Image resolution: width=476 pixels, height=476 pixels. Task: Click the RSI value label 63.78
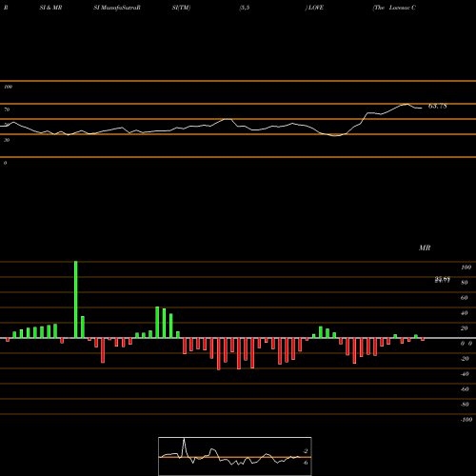click(x=438, y=106)
